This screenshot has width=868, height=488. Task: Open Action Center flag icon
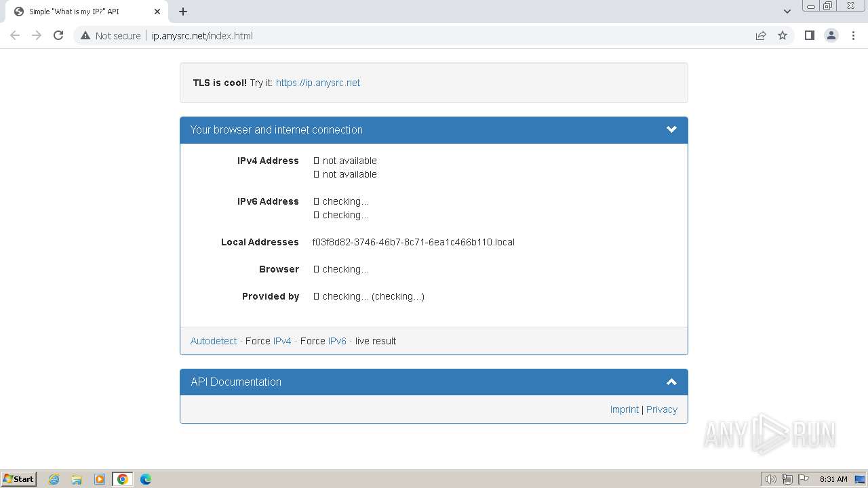point(804,479)
